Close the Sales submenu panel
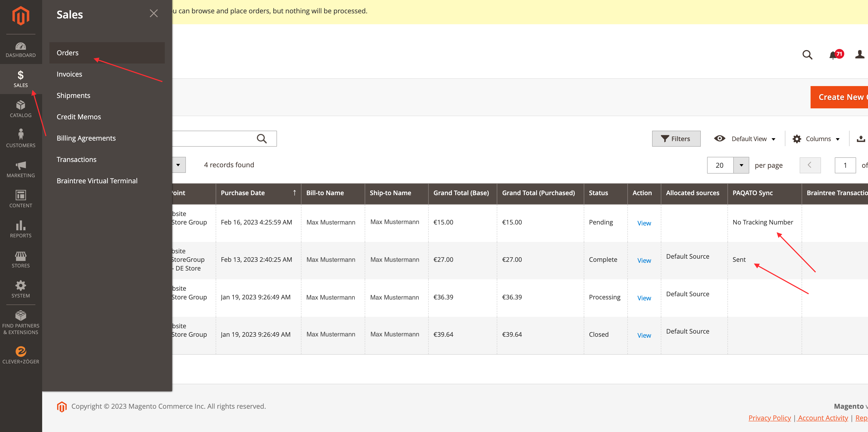 [x=154, y=14]
